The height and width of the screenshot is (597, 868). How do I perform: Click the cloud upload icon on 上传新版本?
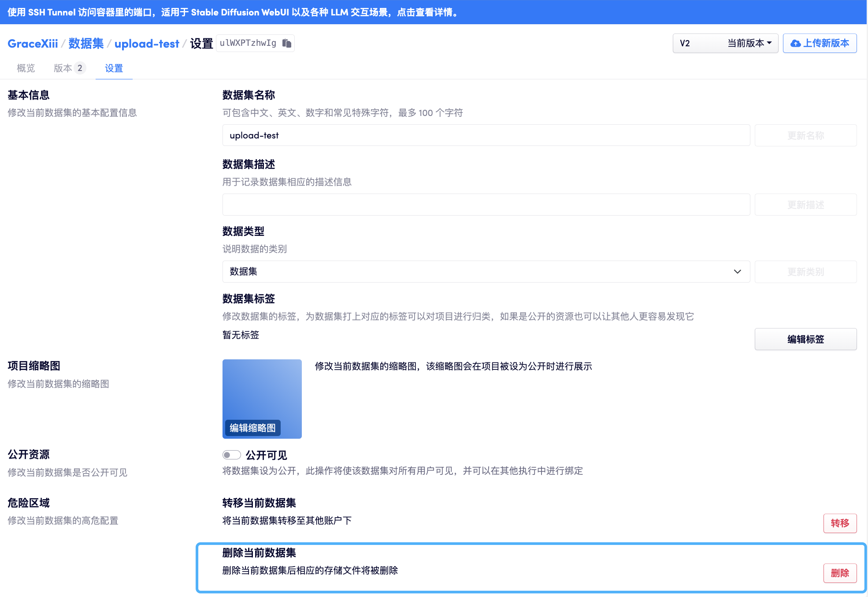[795, 43]
